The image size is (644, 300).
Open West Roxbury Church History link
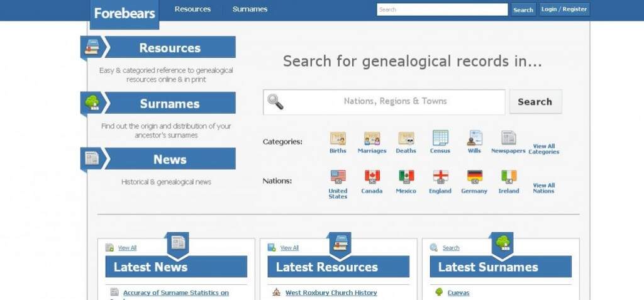click(x=331, y=292)
